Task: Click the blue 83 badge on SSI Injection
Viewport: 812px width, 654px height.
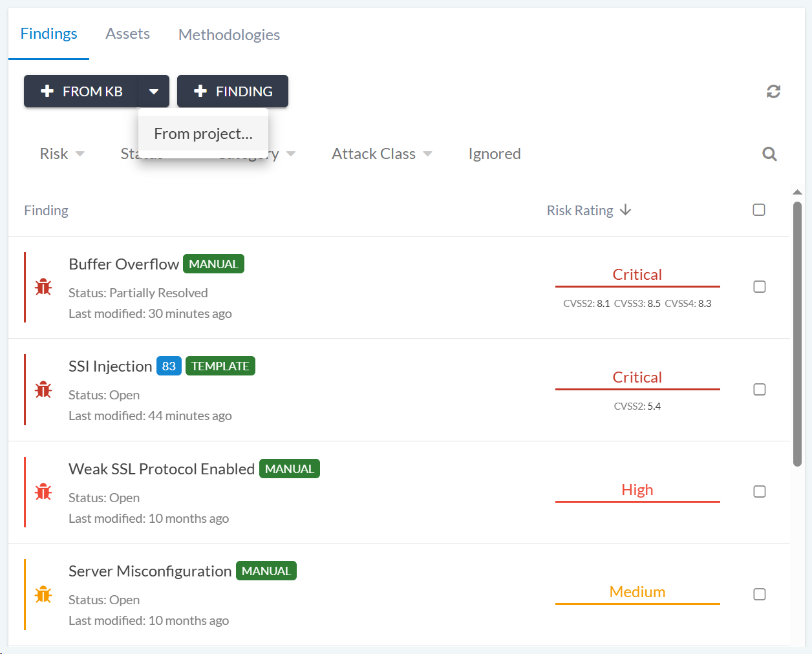Action: click(x=169, y=366)
